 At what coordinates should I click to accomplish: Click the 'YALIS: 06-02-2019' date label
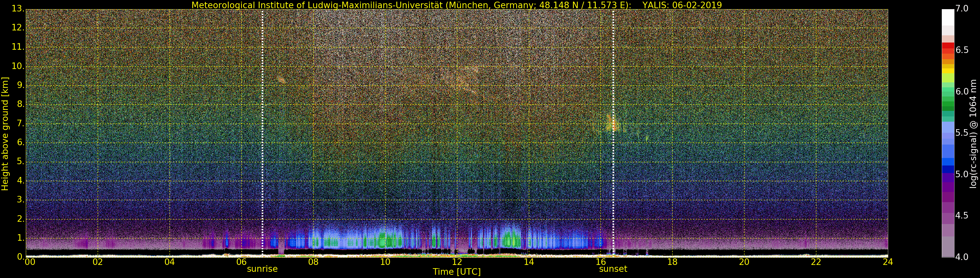point(682,5)
